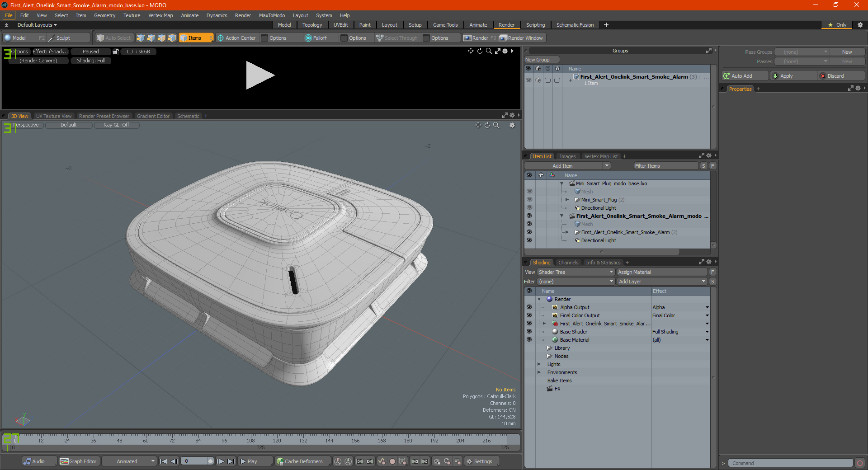Open the Animated keying dropdown
The height and width of the screenshot is (470, 868).
129,461
